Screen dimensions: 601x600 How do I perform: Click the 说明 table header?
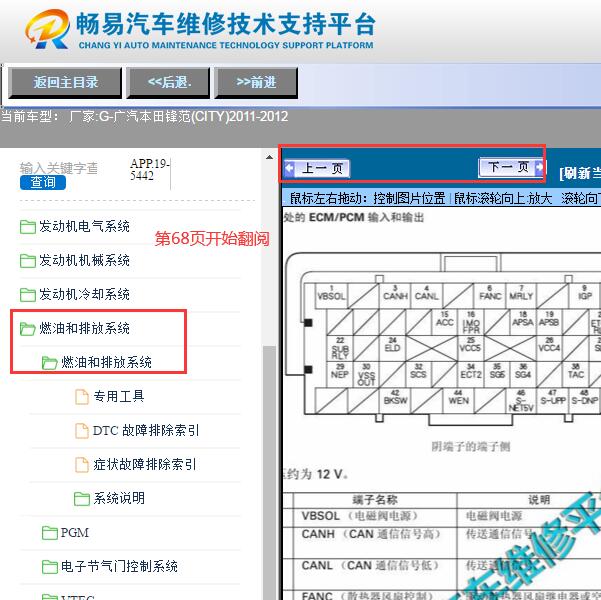539,500
